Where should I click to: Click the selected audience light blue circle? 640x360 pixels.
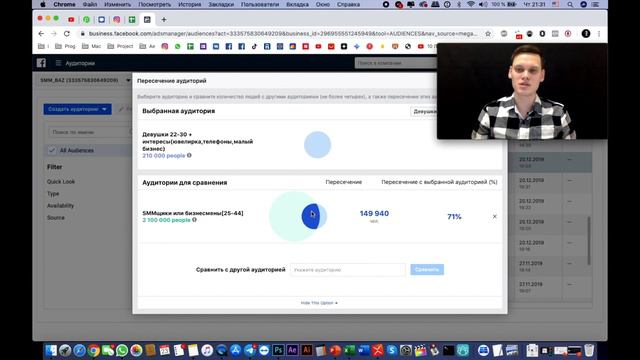pyautogui.click(x=317, y=144)
